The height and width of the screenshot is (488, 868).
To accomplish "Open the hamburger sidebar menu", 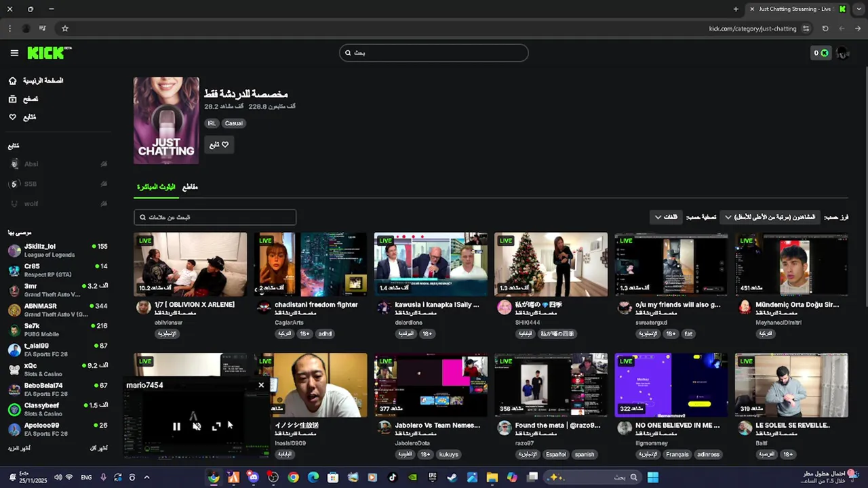I will [14, 53].
